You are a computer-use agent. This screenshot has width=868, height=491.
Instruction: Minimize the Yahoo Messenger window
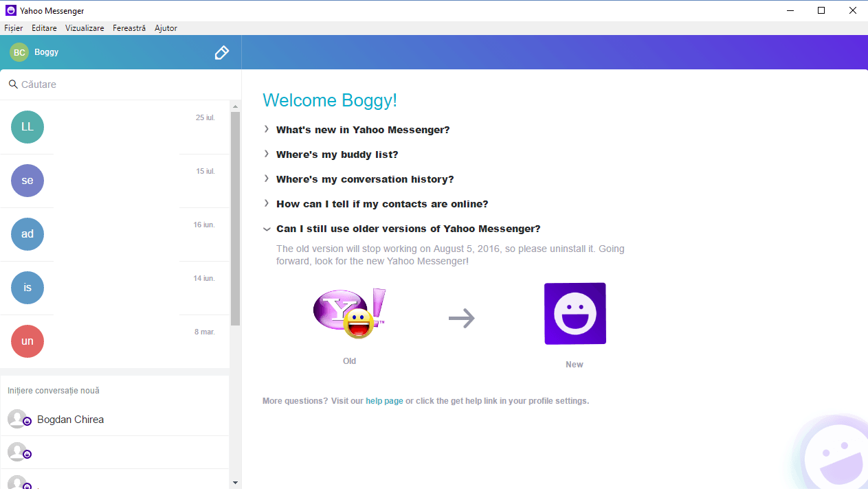tap(790, 10)
